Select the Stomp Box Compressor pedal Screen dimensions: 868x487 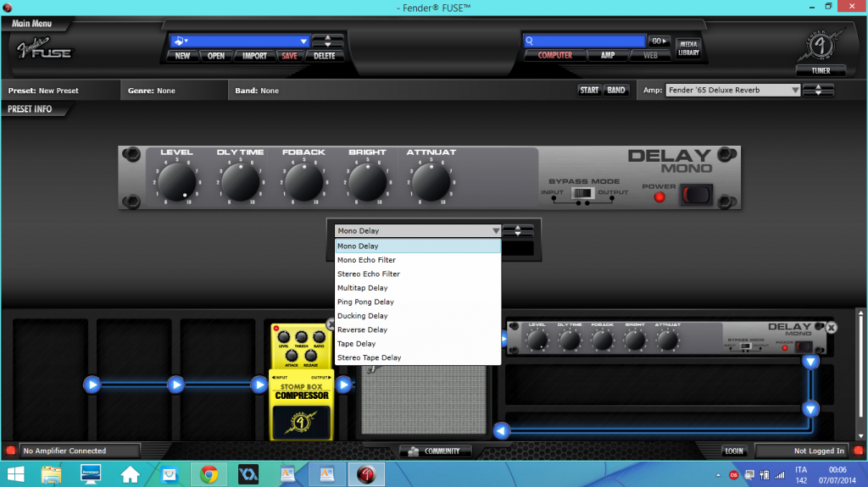[x=301, y=382]
